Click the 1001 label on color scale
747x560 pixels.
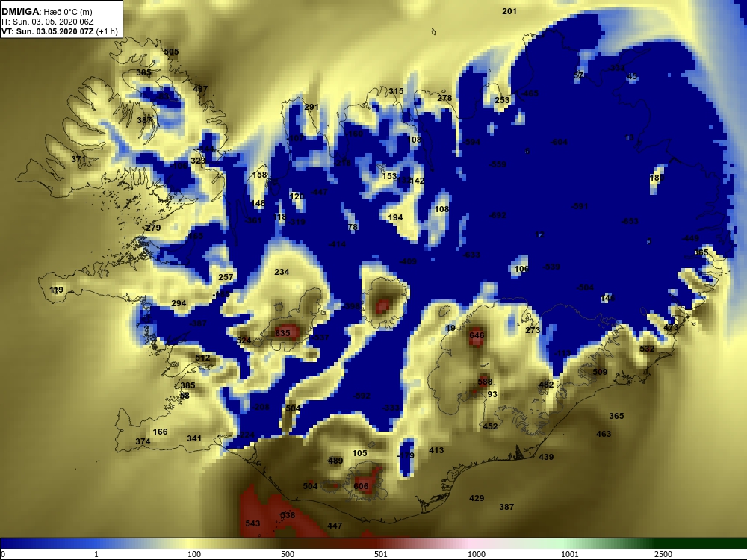(570, 554)
